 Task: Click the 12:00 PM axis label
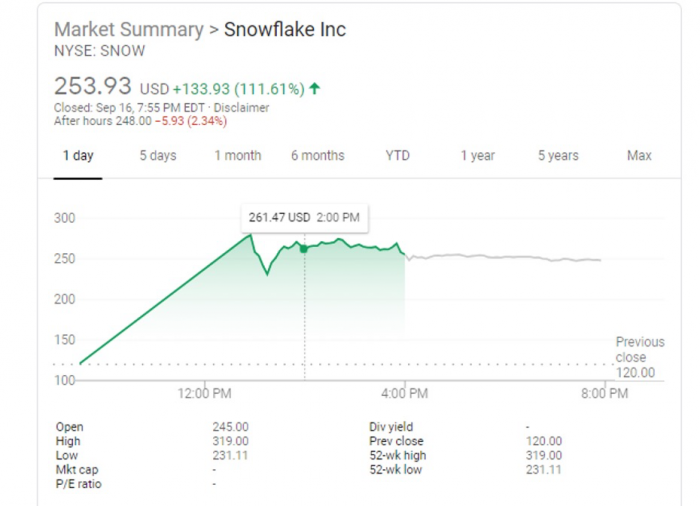[205, 393]
